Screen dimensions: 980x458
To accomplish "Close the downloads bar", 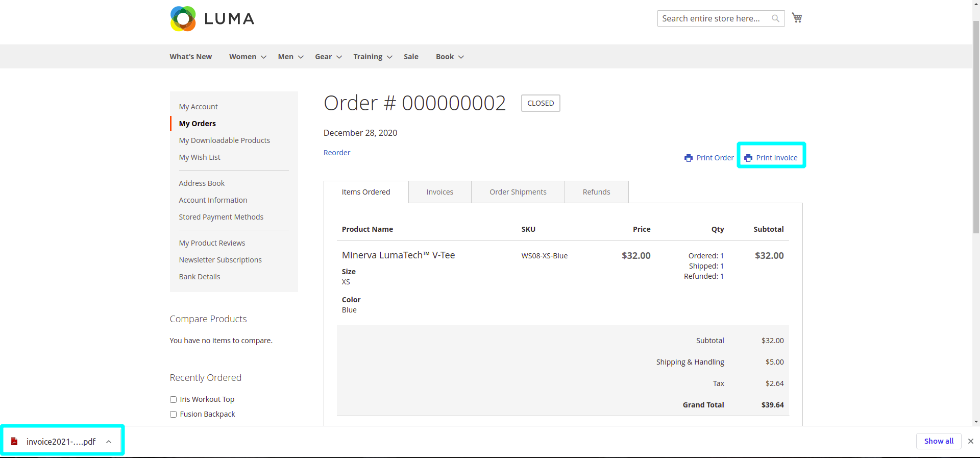I will click(970, 441).
